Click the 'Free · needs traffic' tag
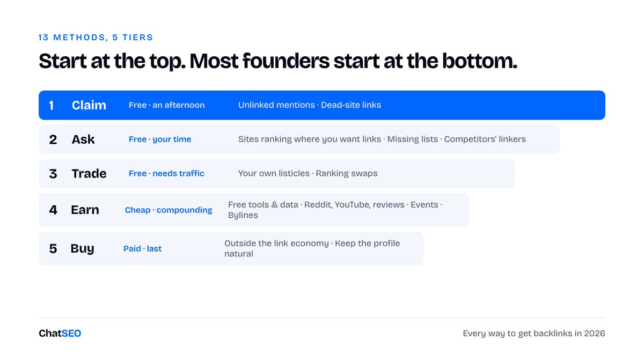This screenshot has width=644, height=362. pyautogui.click(x=166, y=174)
